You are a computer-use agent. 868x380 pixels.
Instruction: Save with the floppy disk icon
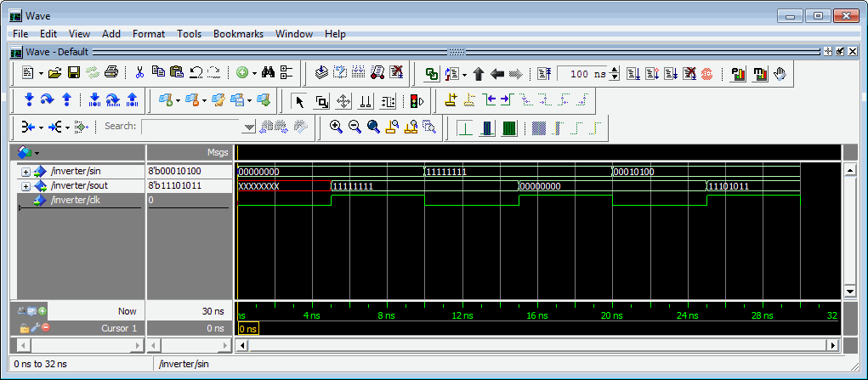[x=74, y=72]
